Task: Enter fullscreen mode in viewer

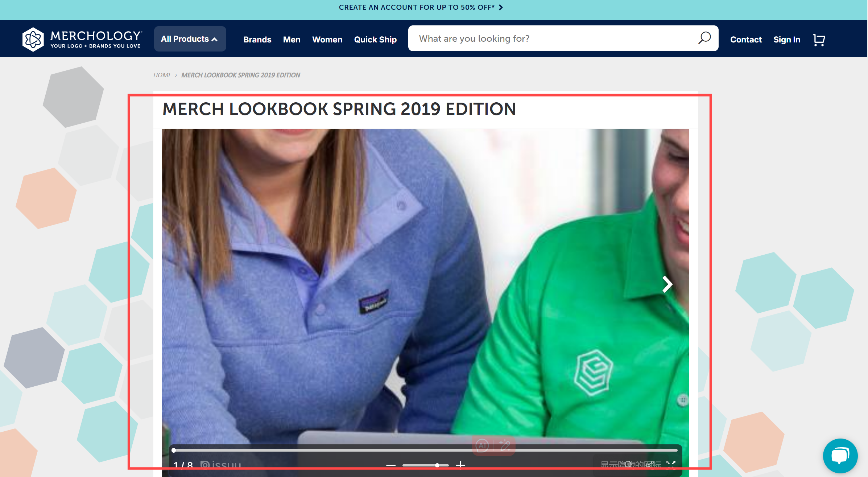Action: pyautogui.click(x=671, y=465)
